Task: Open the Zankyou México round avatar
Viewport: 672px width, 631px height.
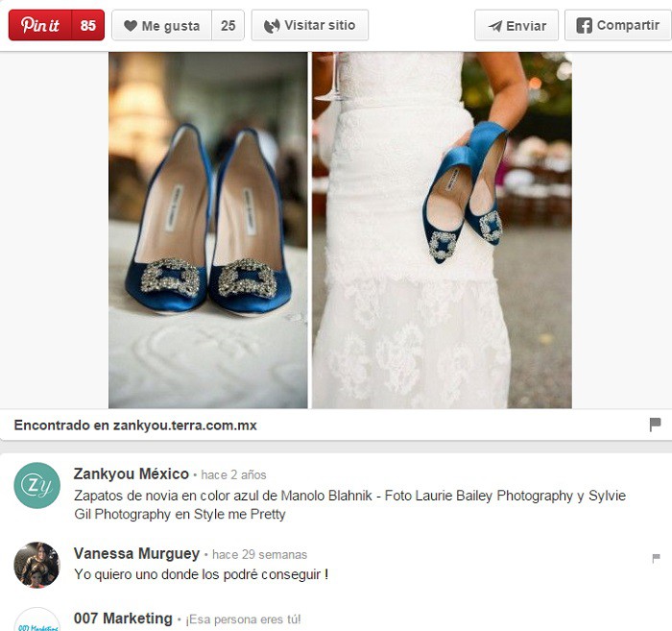Action: tap(36, 485)
